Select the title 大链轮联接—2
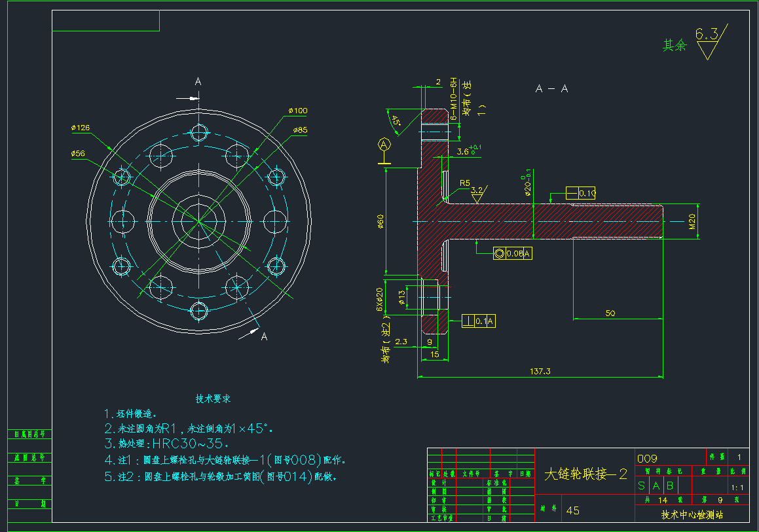Viewport: 759px width, 532px height. (585, 474)
